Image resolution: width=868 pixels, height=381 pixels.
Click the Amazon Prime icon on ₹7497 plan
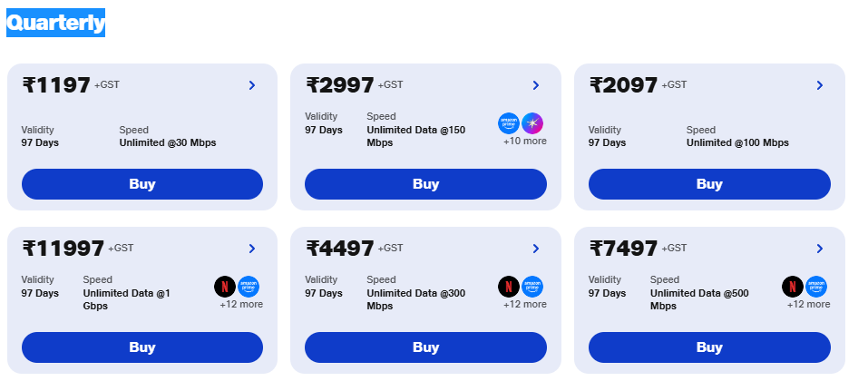click(x=816, y=287)
